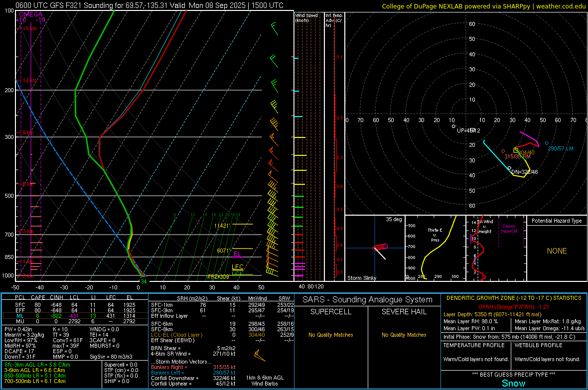Click the NONE hazard type value

click(557, 251)
